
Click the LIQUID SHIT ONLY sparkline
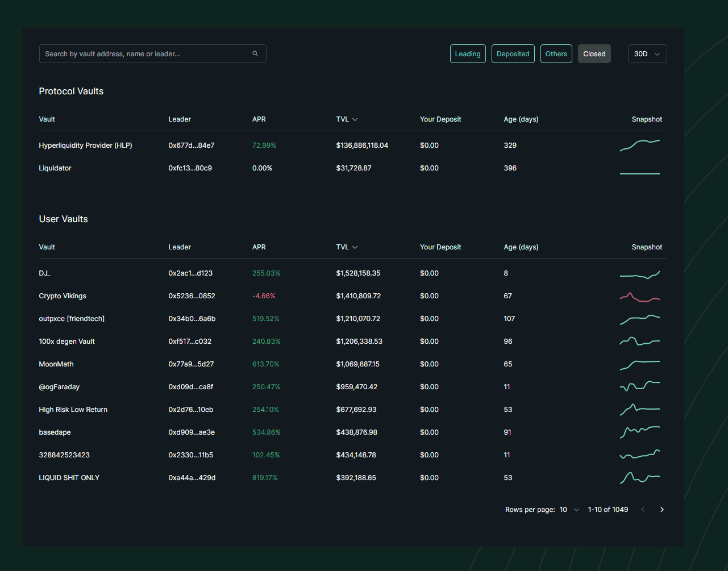(640, 477)
